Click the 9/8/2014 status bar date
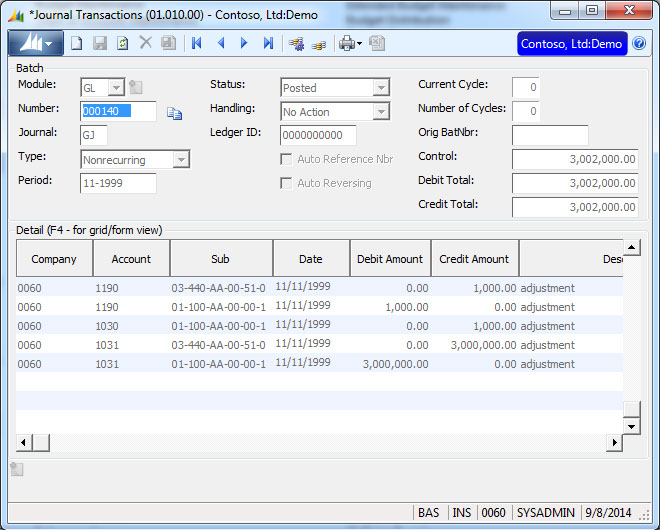The image size is (660, 530). pos(608,512)
